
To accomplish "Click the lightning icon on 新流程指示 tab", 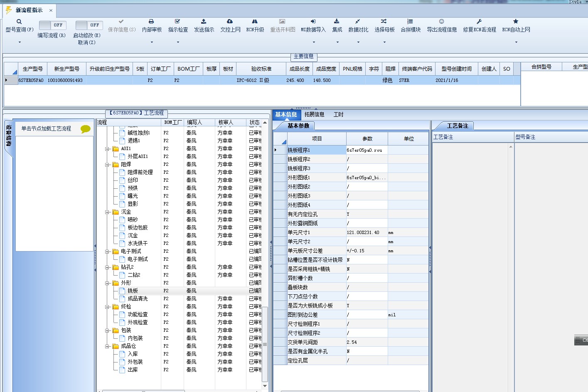I will click(x=8, y=10).
